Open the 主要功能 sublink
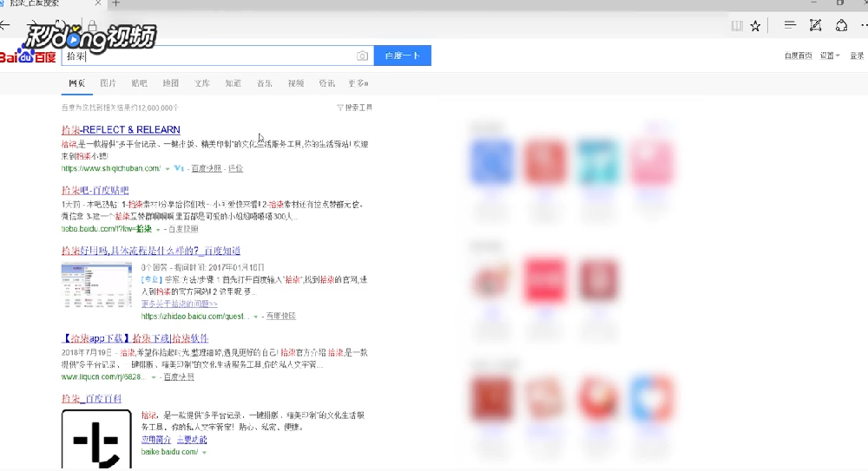This screenshot has height=471, width=868. click(192, 440)
